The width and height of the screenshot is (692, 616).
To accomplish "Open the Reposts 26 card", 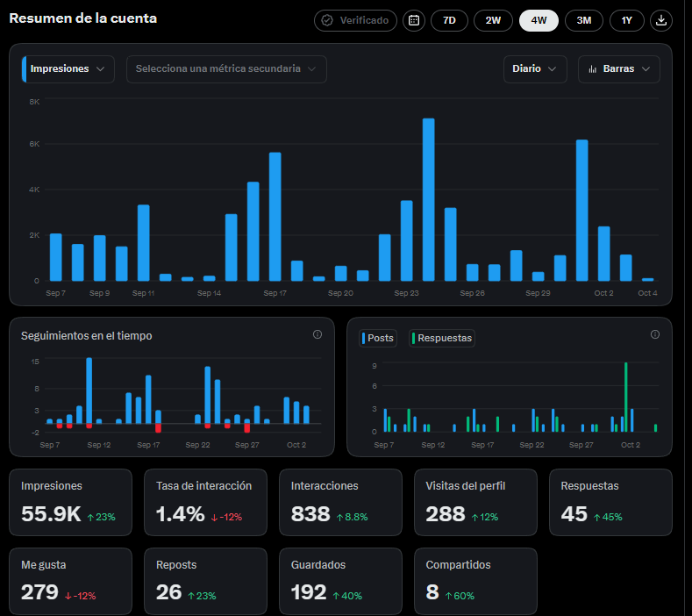I will [x=205, y=581].
